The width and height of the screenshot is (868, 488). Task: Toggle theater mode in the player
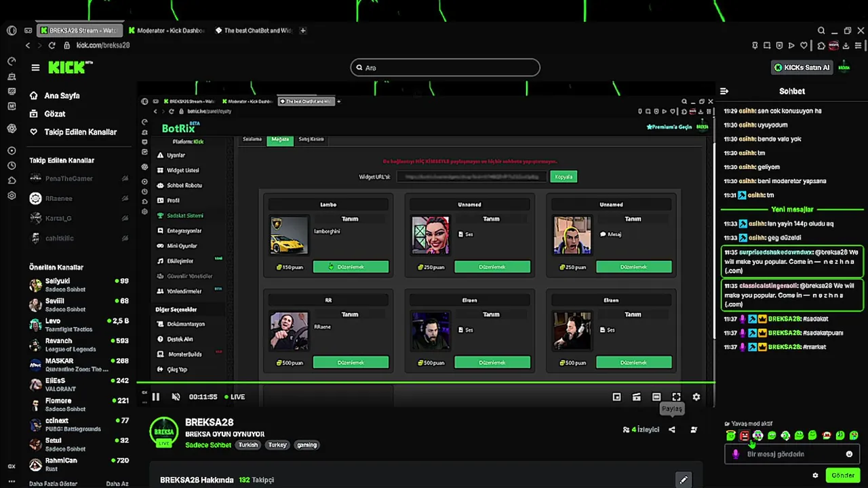(x=656, y=397)
